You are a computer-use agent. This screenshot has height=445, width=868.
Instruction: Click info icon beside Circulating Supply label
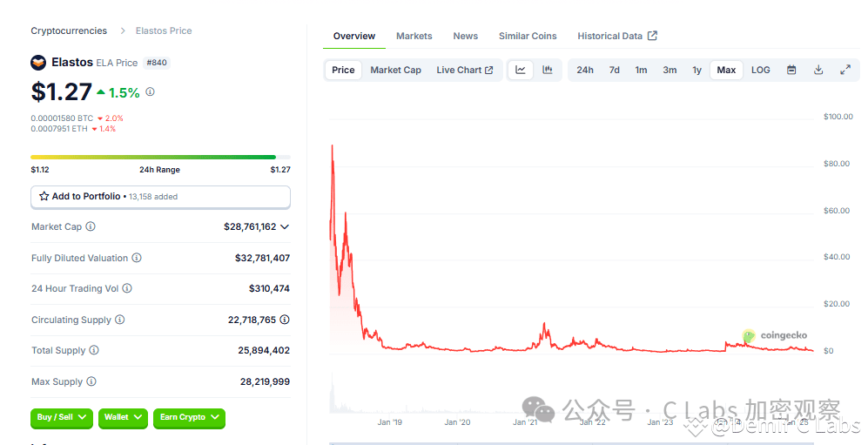(119, 320)
